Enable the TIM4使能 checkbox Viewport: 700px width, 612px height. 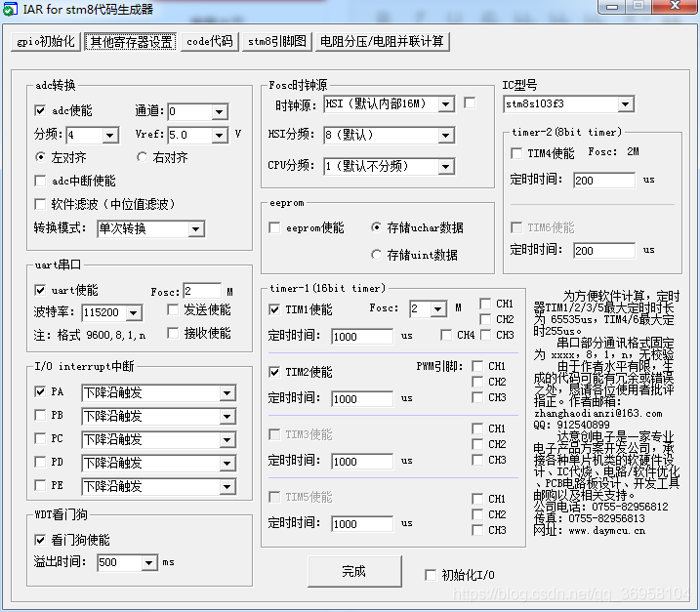tap(516, 153)
